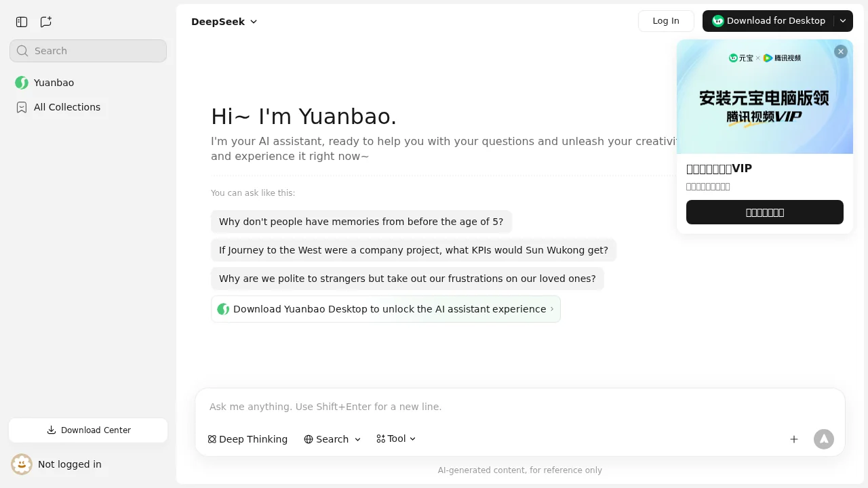Screen dimensions: 868x488
Task: Select Yuanbao in the sidebar menu
Action: point(54,82)
